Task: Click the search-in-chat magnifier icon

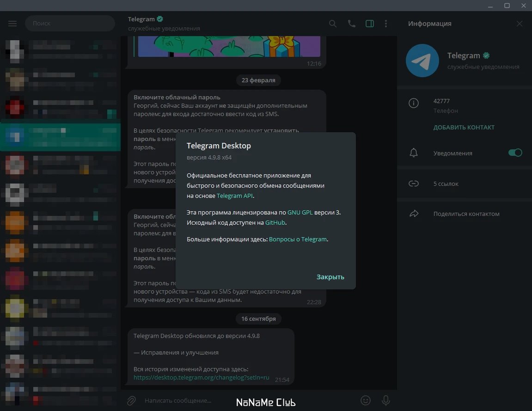Action: (x=333, y=24)
